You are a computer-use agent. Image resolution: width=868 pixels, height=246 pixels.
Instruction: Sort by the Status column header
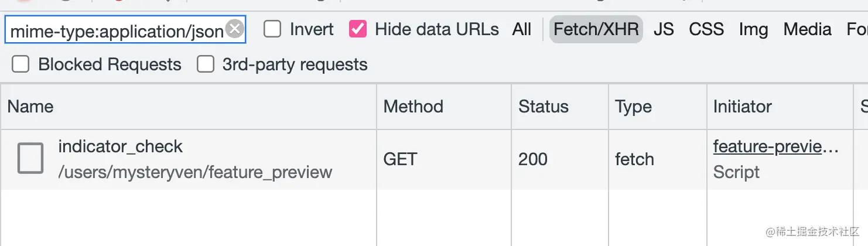click(x=560, y=107)
